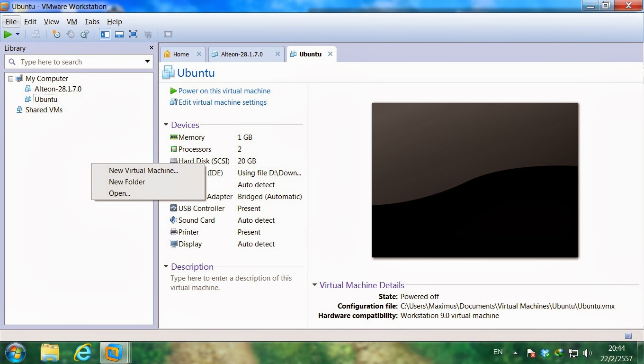Click the Sound Card device
The image size is (644, 364).
pos(235,220)
